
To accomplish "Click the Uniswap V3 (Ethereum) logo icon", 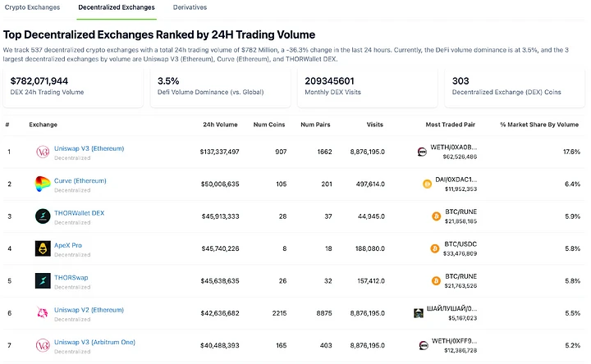I will click(x=43, y=152).
